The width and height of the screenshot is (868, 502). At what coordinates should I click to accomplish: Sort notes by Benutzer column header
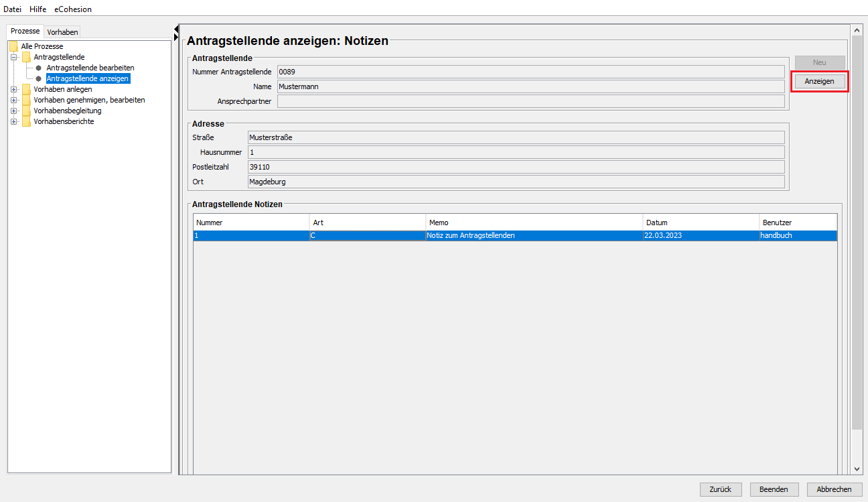798,223
